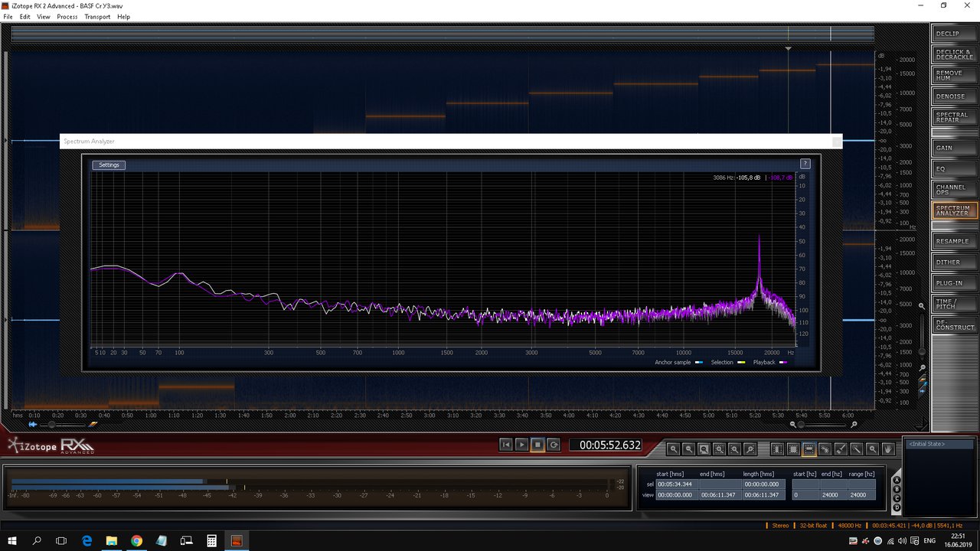Select the Initial State history entry

(939, 444)
